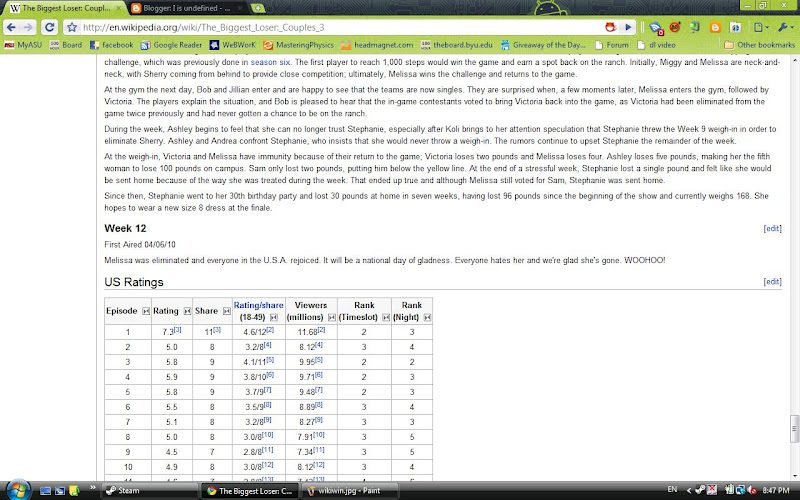Viewport: 800px width, 500px height.
Task: Open the Windows Start menu orb
Action: pos(18,490)
